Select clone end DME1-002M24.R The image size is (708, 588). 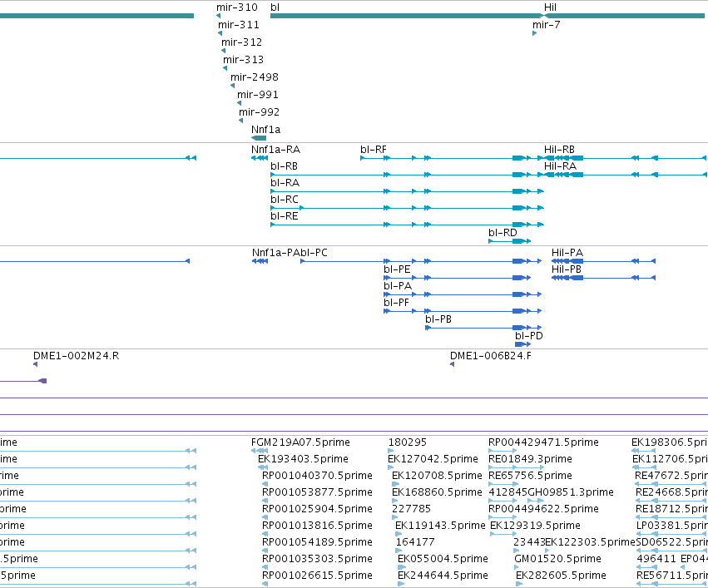[77, 356]
